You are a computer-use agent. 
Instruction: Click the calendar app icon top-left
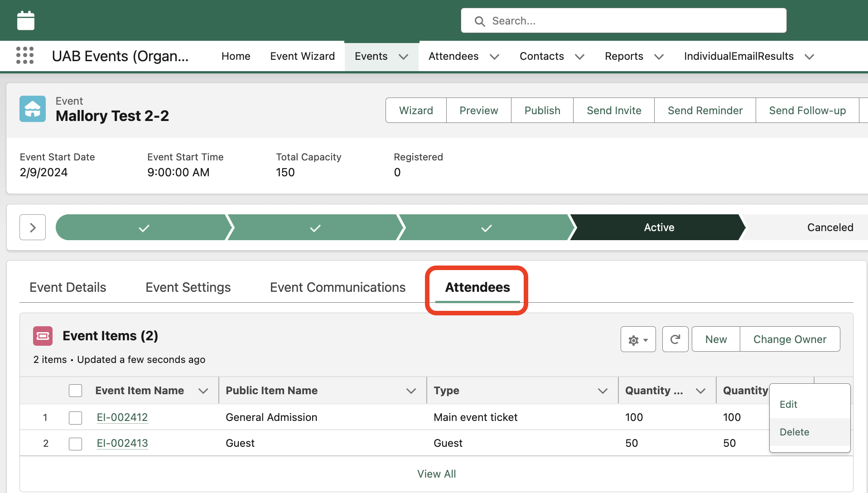click(25, 20)
